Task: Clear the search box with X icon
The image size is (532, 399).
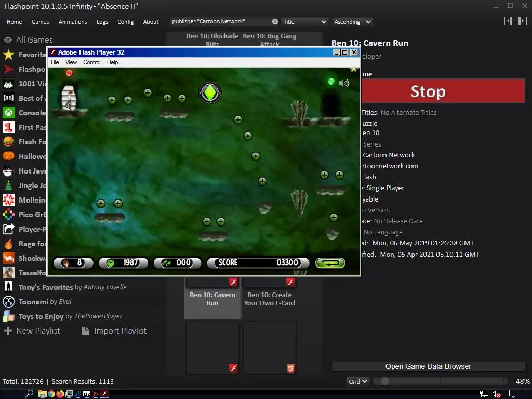Action: 275,22
